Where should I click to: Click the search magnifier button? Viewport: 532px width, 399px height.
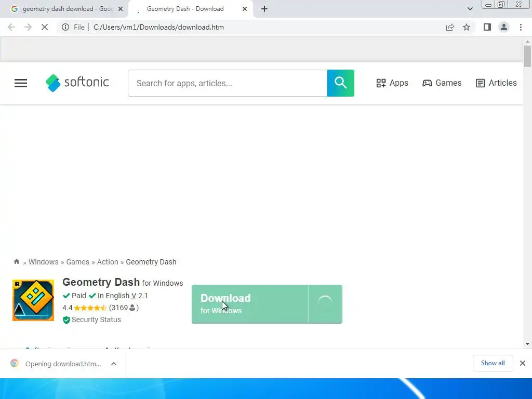click(340, 83)
